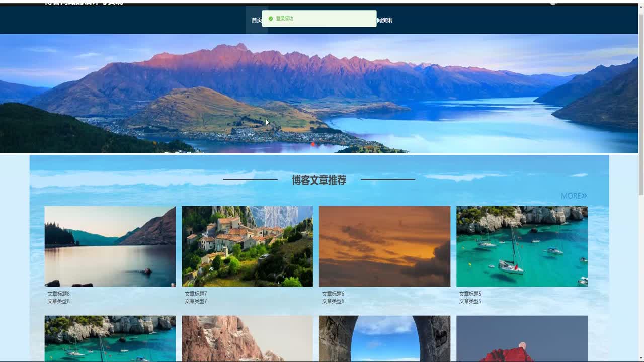
Task: Click the vertical page scrollbar thumb
Action: (641, 104)
